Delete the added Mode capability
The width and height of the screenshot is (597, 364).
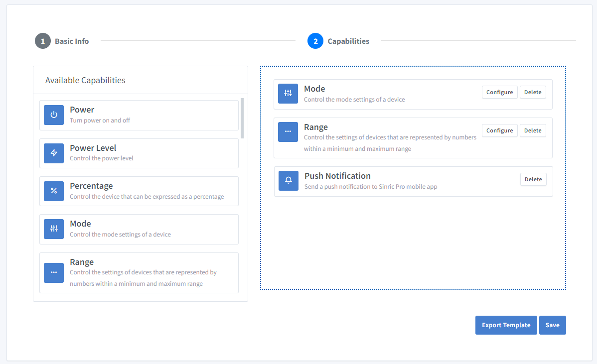tap(533, 92)
